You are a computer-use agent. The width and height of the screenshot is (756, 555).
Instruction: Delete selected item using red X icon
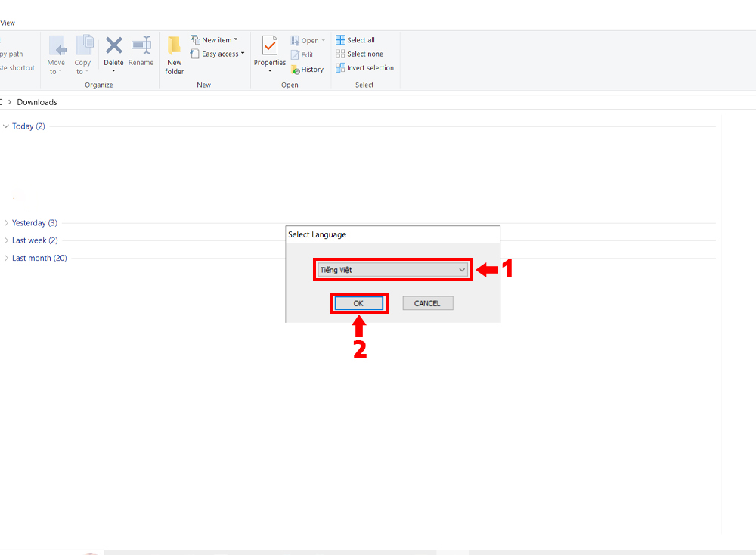[114, 46]
